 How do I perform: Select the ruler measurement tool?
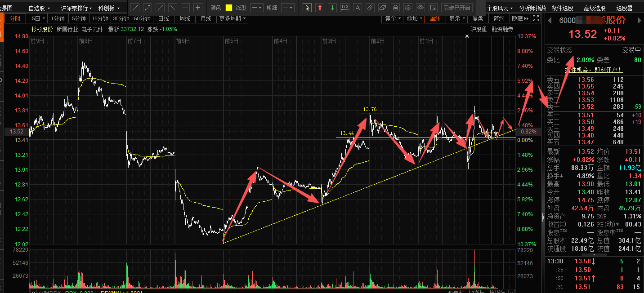click(370, 8)
